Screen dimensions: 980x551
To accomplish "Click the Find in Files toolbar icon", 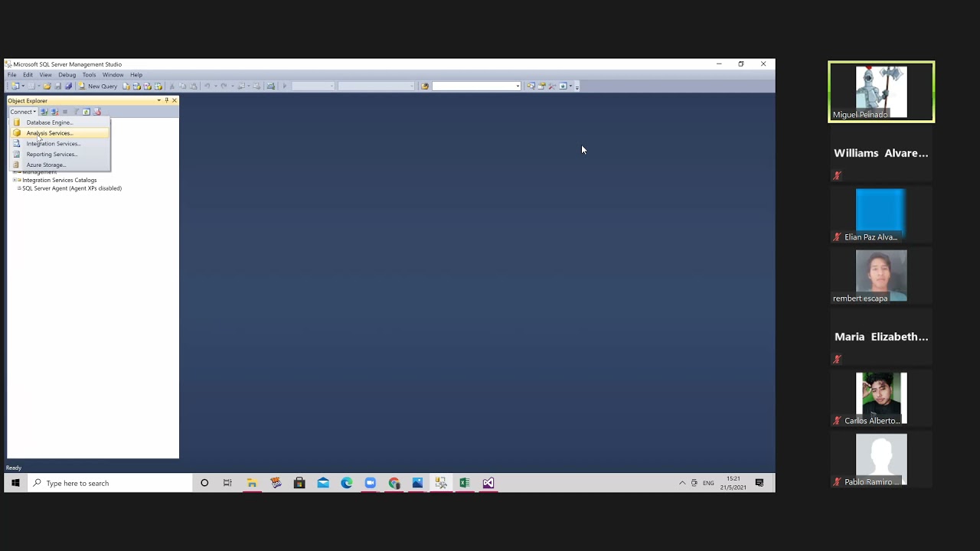I will tap(425, 86).
